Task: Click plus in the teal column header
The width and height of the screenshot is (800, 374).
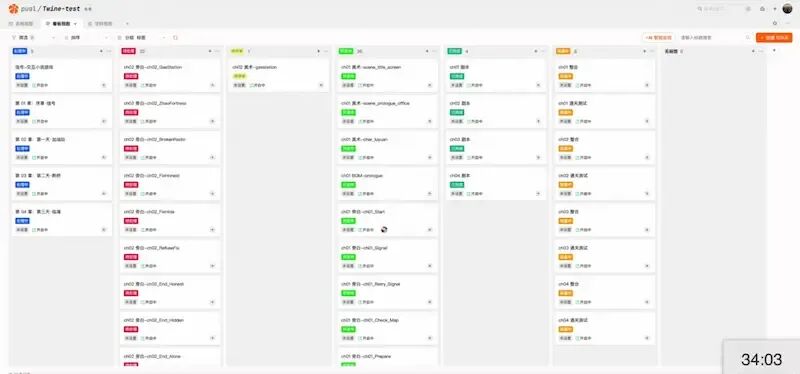Action: (535, 51)
